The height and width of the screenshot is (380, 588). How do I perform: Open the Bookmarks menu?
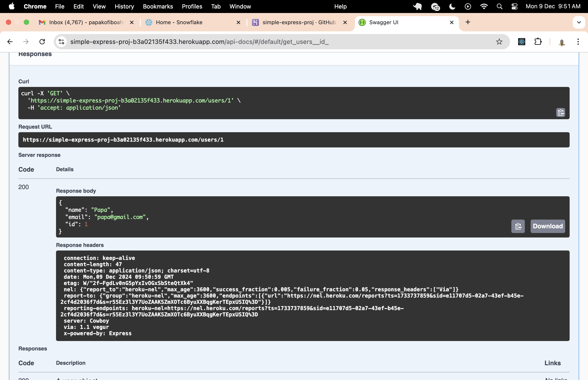coord(158,6)
